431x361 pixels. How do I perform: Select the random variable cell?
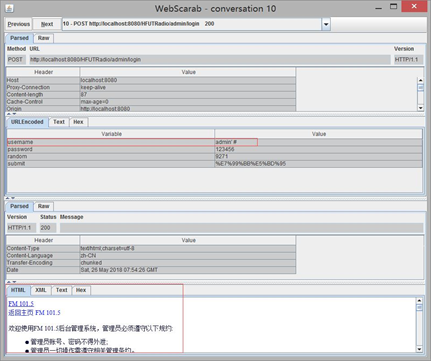point(111,156)
